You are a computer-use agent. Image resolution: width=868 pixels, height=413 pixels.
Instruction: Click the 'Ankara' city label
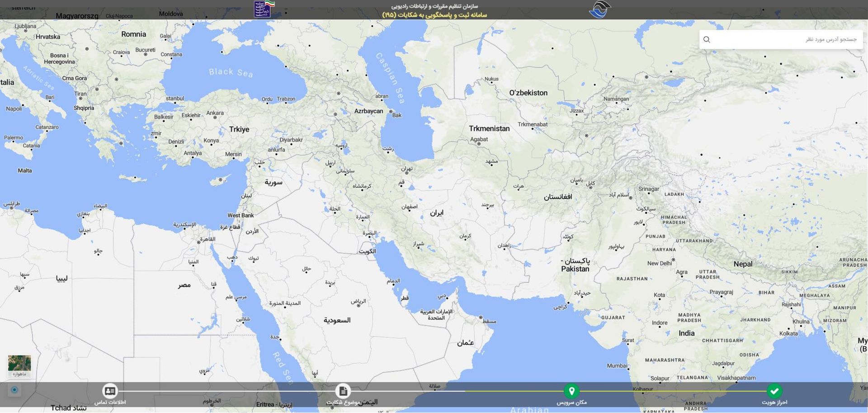[215, 113]
